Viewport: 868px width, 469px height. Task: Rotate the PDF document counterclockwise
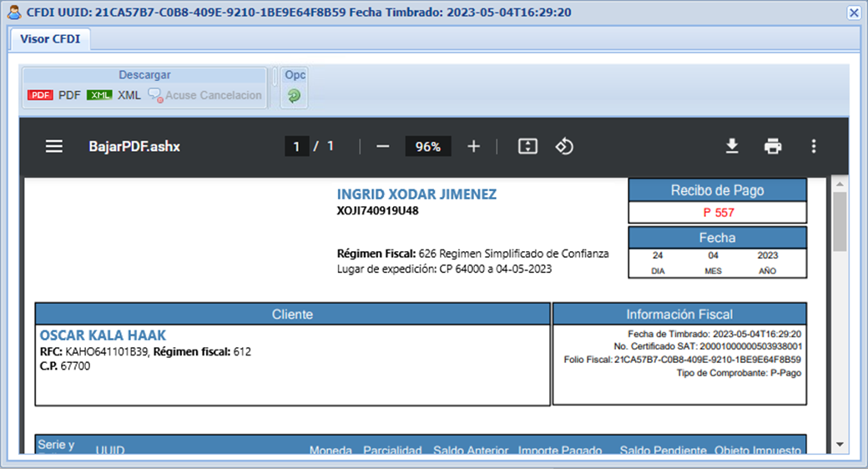coord(564,146)
